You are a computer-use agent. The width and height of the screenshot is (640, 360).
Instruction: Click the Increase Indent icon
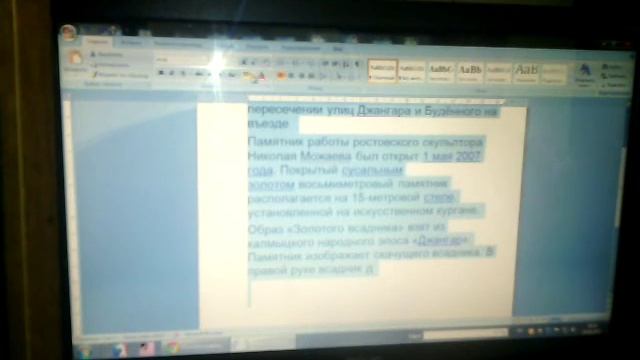pyautogui.click(x=335, y=64)
